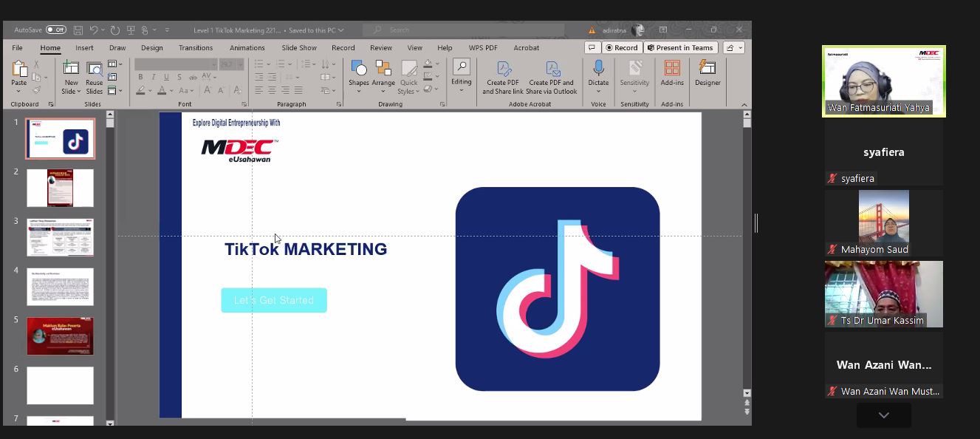This screenshot has height=439, width=980.
Task: Open the font name dropdown
Action: 213,64
